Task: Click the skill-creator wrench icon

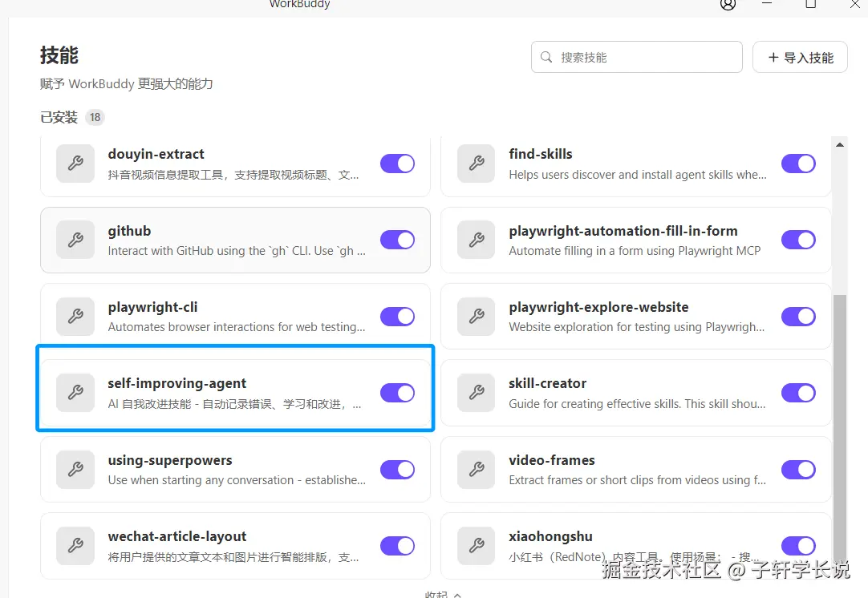Action: [x=476, y=393]
